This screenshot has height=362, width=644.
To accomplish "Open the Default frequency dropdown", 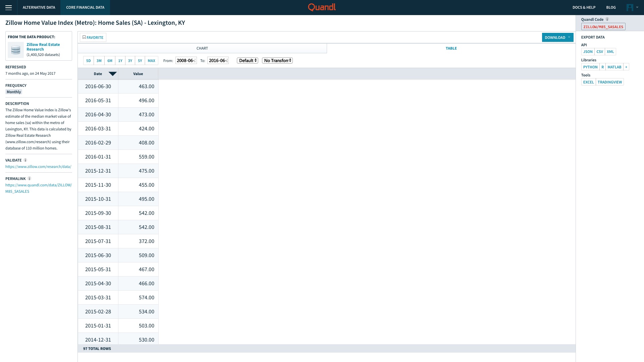I will point(247,61).
